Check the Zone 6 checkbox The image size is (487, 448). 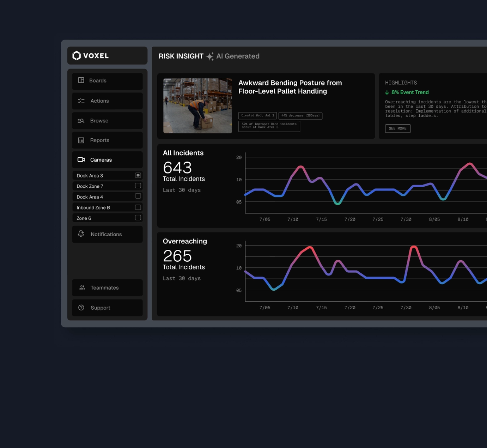(138, 218)
